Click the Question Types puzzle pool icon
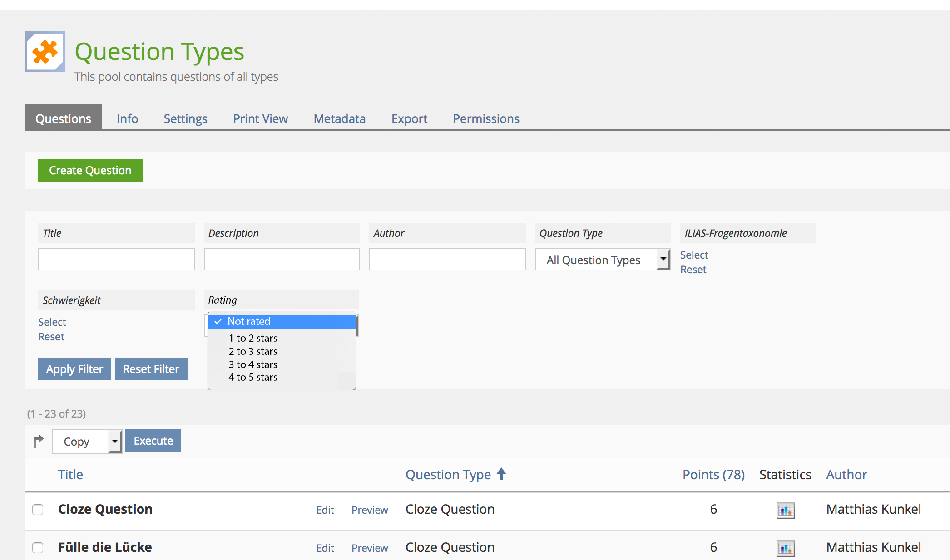The height and width of the screenshot is (560, 950). [45, 52]
